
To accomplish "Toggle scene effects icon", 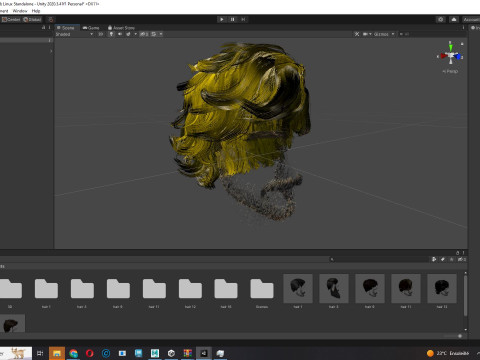I will click(x=128, y=34).
